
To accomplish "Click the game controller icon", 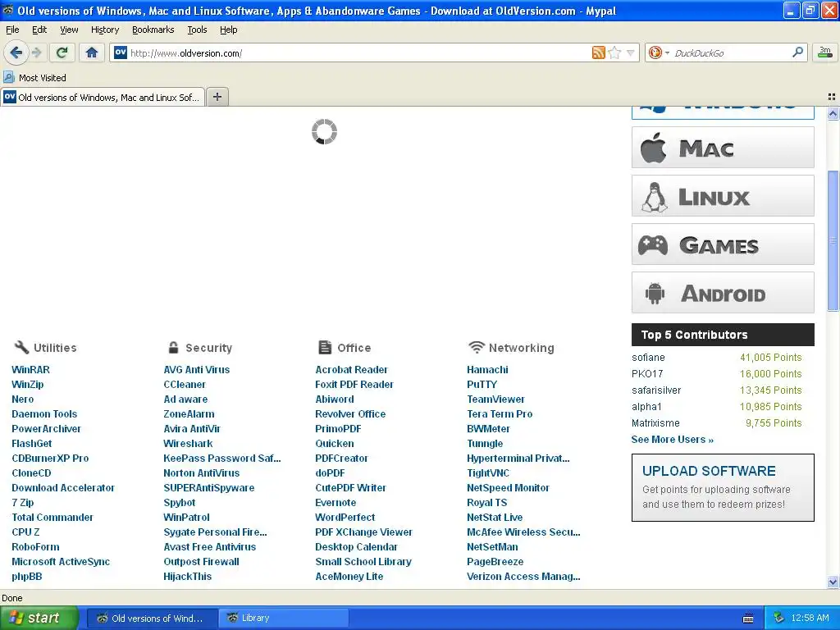I will coord(652,244).
